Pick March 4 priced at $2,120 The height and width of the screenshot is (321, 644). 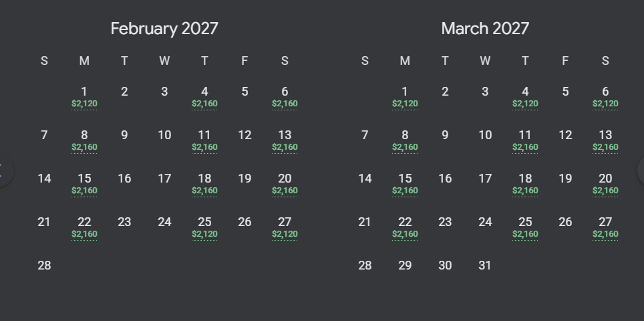tap(525, 97)
